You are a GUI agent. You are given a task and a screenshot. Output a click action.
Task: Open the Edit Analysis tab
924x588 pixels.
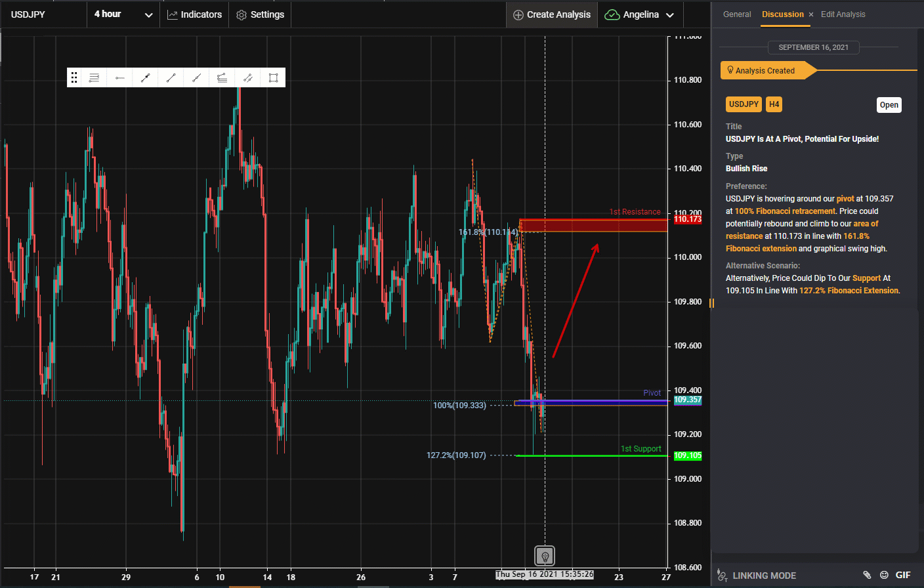tap(843, 14)
